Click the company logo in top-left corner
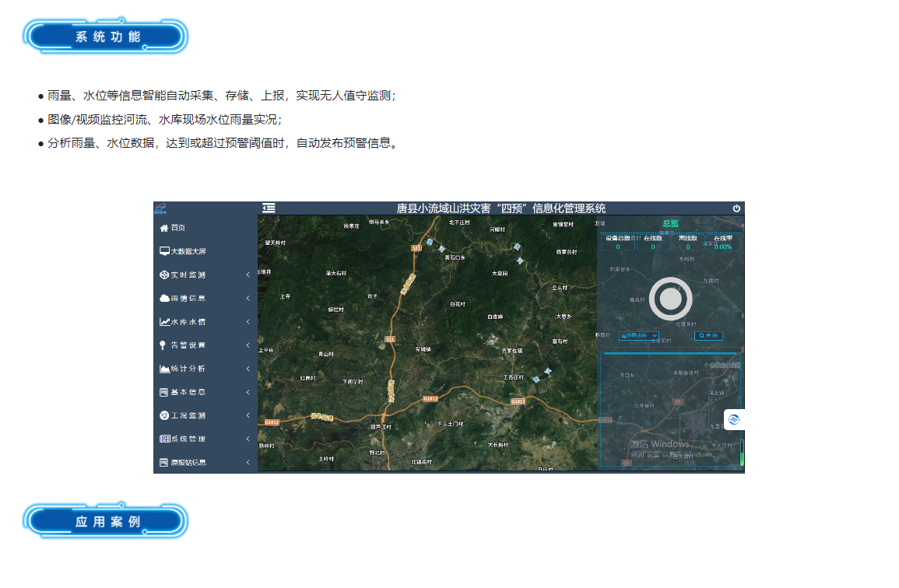This screenshot has width=899, height=588. (160, 208)
